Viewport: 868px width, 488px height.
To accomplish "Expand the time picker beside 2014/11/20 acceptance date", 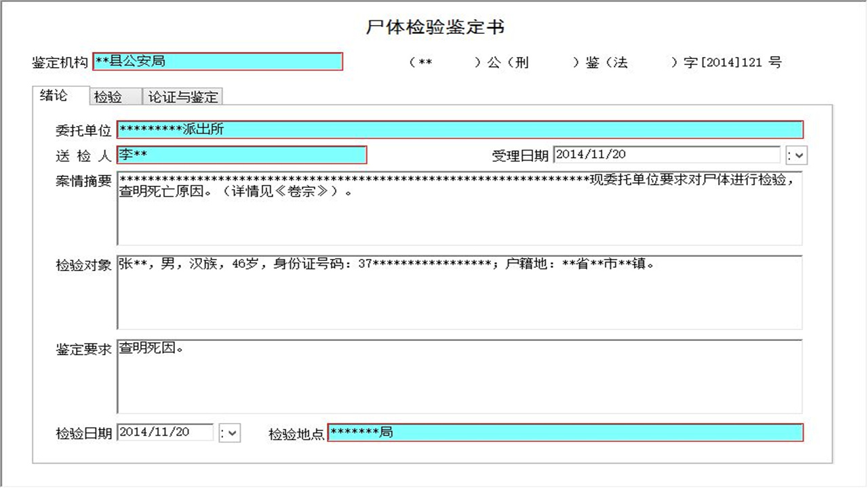I will point(797,155).
